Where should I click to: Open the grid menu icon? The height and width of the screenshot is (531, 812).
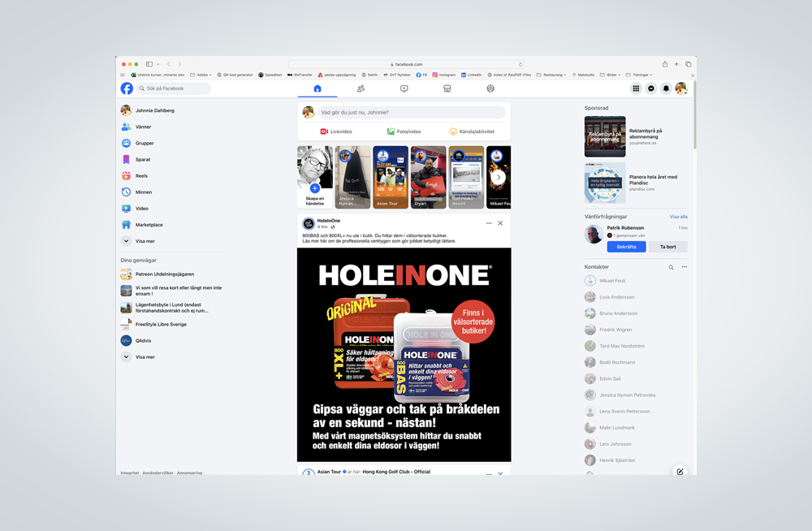pyautogui.click(x=636, y=88)
